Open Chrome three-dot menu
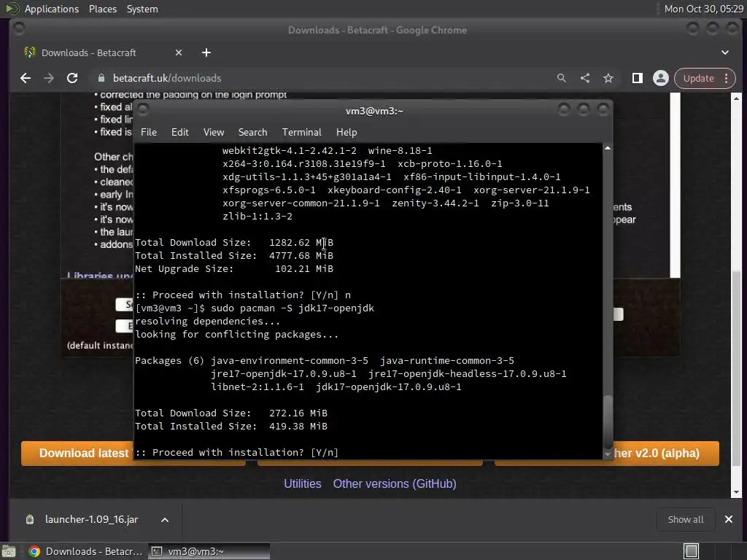The width and height of the screenshot is (747, 560). tap(726, 78)
